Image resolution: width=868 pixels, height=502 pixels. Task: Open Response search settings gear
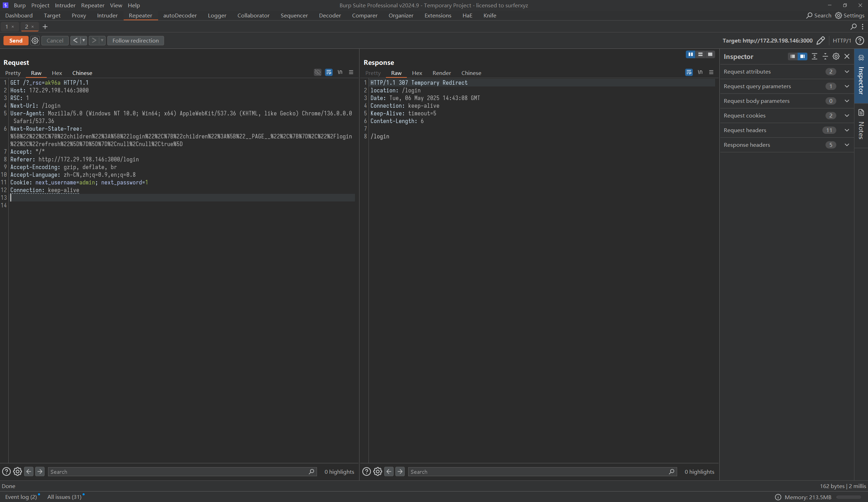378,472
